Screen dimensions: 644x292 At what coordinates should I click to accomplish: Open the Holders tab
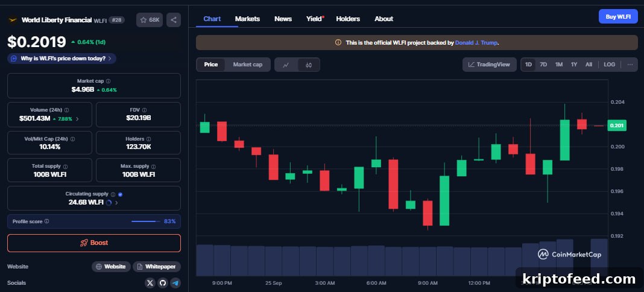tap(348, 19)
